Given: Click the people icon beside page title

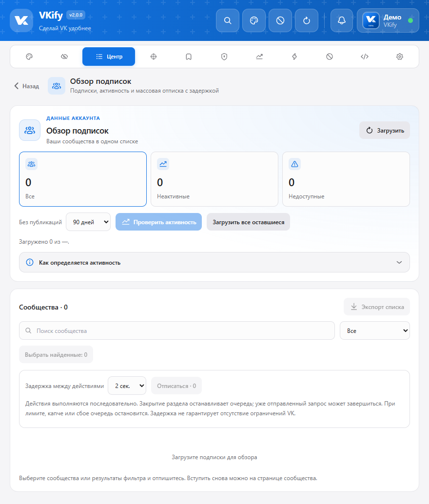Looking at the screenshot, I should (x=57, y=86).
